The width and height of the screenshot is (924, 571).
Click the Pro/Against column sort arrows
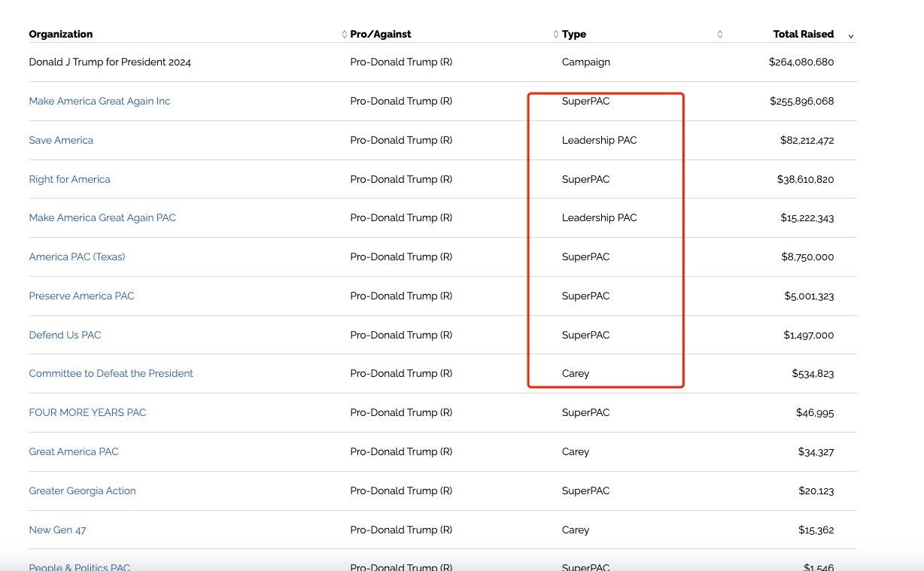(x=556, y=35)
